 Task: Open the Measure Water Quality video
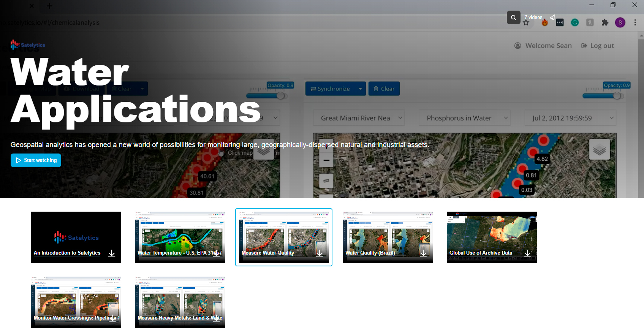coord(284,237)
